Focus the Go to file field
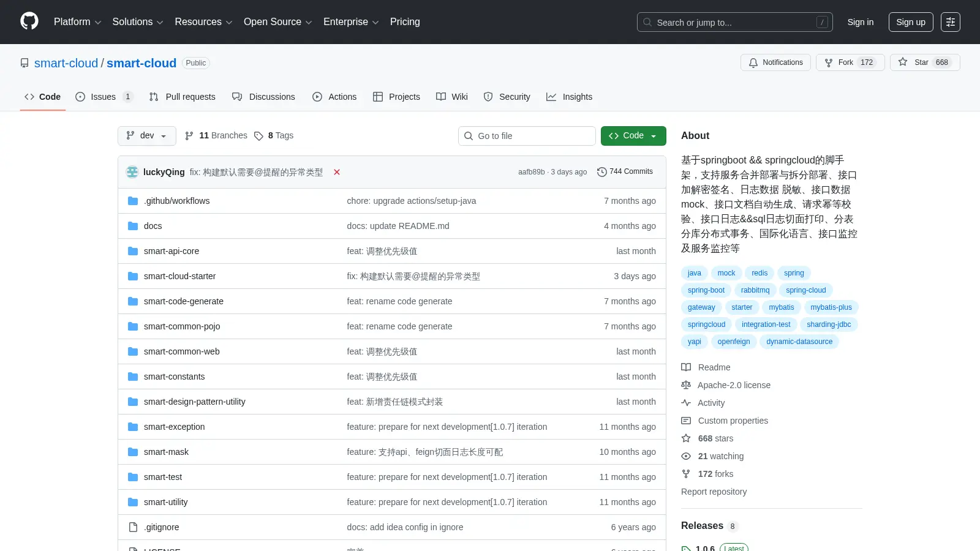This screenshot has width=980, height=551. [527, 136]
